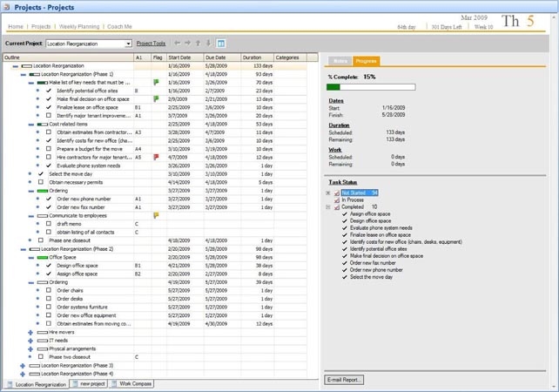Viewport: 559px width, 392px height.
Task: Click the green flag on Make list of key needs
Action: coord(156,83)
